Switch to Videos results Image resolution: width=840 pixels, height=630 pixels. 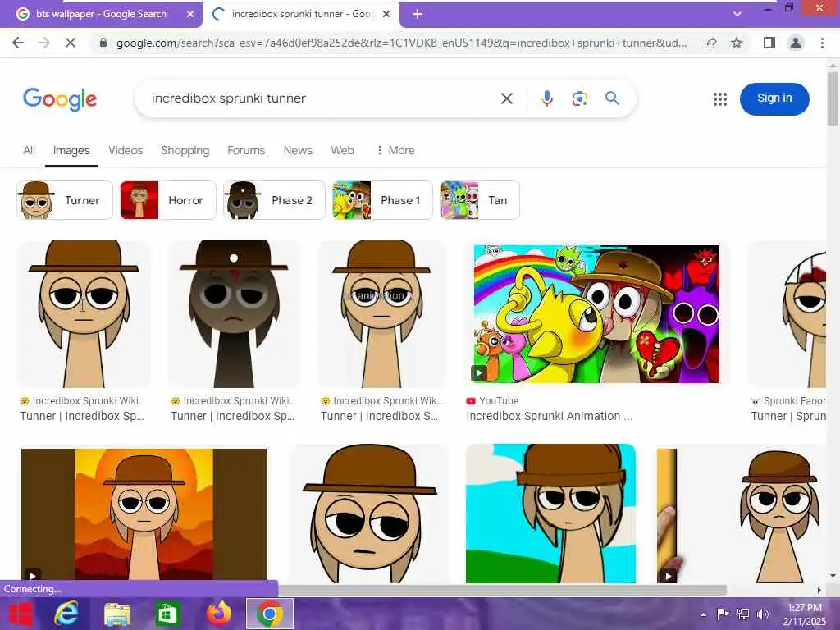click(x=126, y=151)
